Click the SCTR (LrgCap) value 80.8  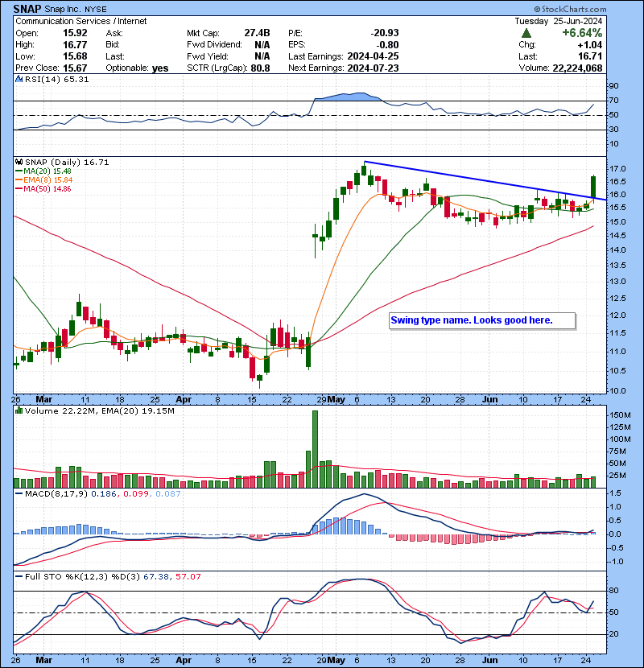pos(260,68)
